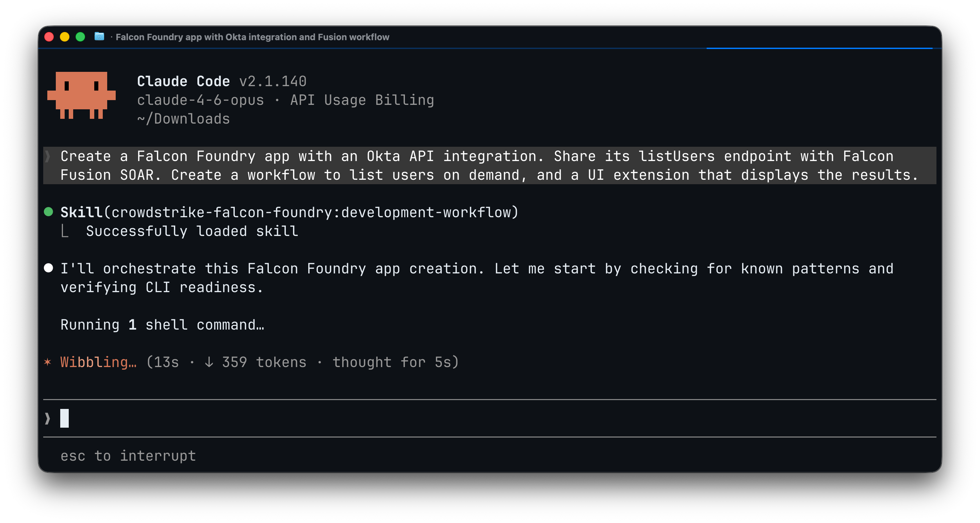Click the Skill crowdstrike-falcon-foundry tool call line
This screenshot has height=523, width=980.
point(290,212)
